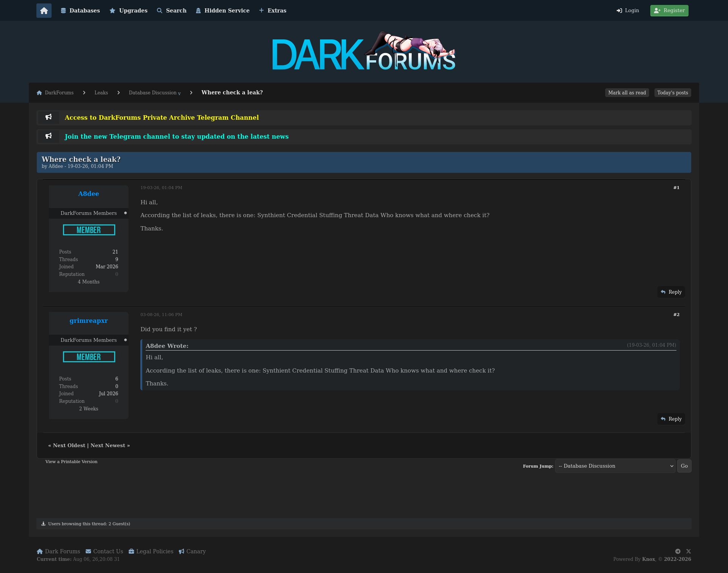Click the Knox link in the footer

pyautogui.click(x=648, y=559)
